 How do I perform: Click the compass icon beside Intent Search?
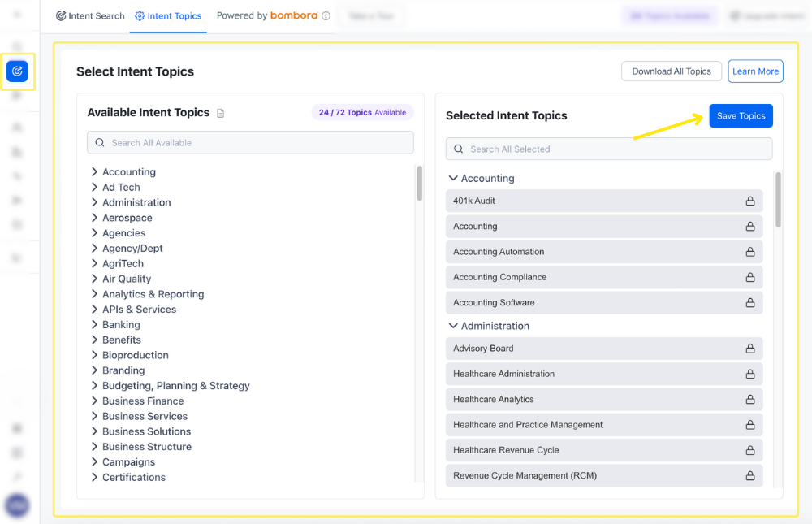59,15
